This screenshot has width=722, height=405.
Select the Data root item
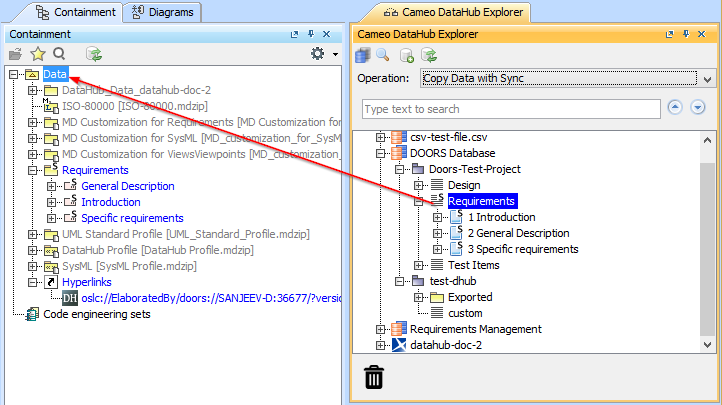tap(55, 74)
